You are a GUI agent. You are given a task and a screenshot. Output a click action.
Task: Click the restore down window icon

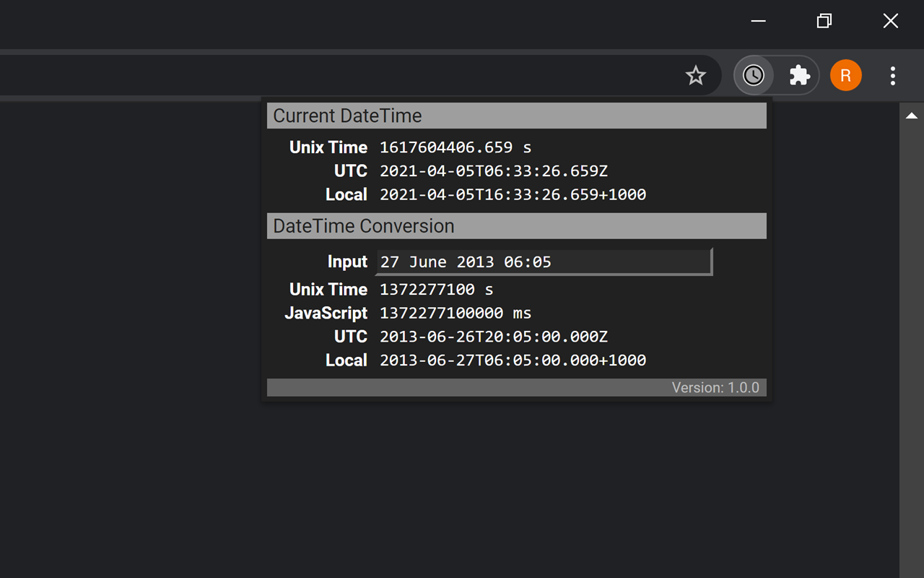824,21
